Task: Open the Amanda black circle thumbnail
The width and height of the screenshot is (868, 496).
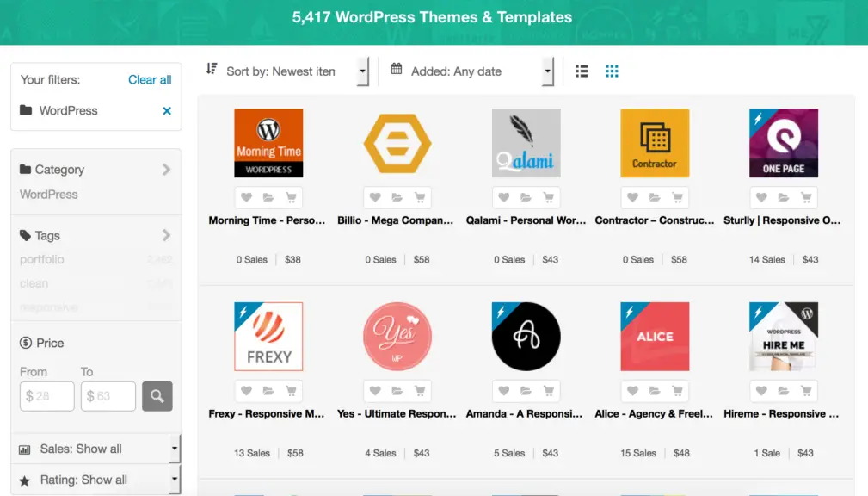Action: pyautogui.click(x=526, y=337)
